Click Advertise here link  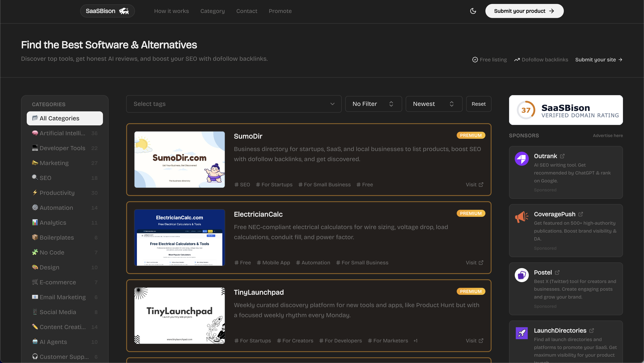[x=608, y=136]
